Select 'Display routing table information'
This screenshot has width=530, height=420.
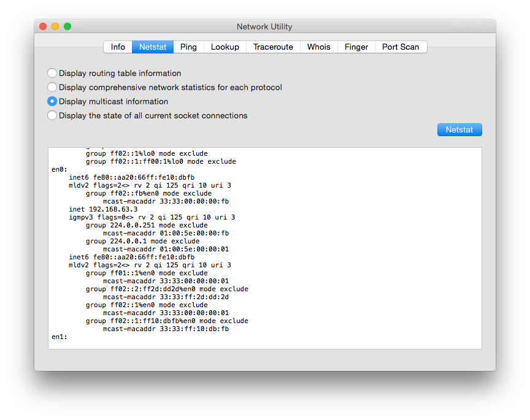tap(52, 73)
